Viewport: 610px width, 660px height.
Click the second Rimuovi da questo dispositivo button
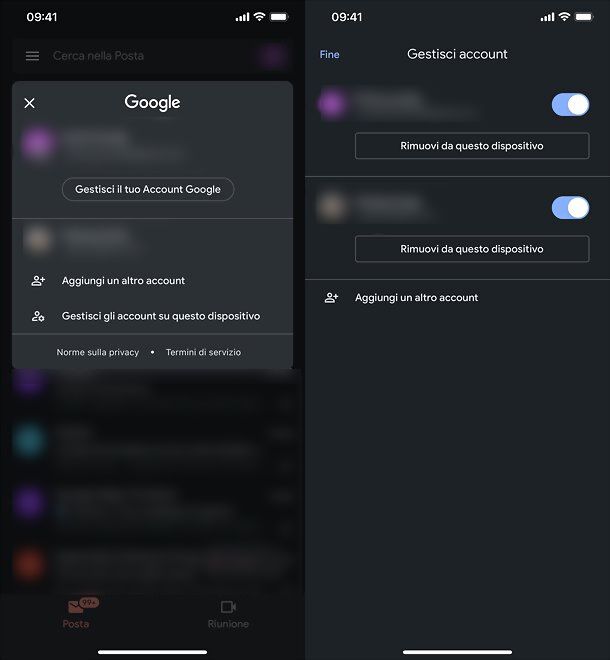[x=472, y=249]
